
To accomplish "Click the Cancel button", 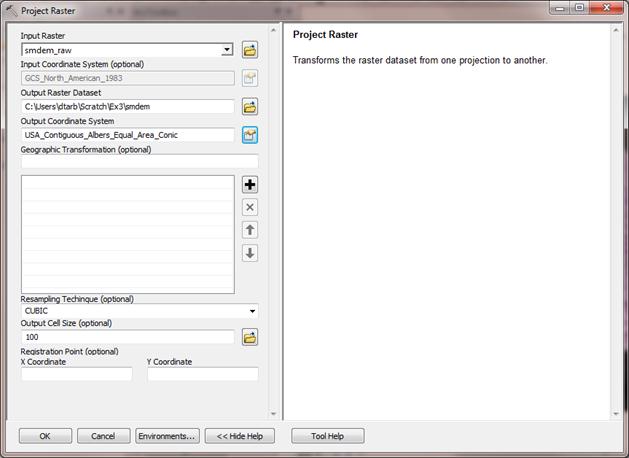I will pos(103,436).
